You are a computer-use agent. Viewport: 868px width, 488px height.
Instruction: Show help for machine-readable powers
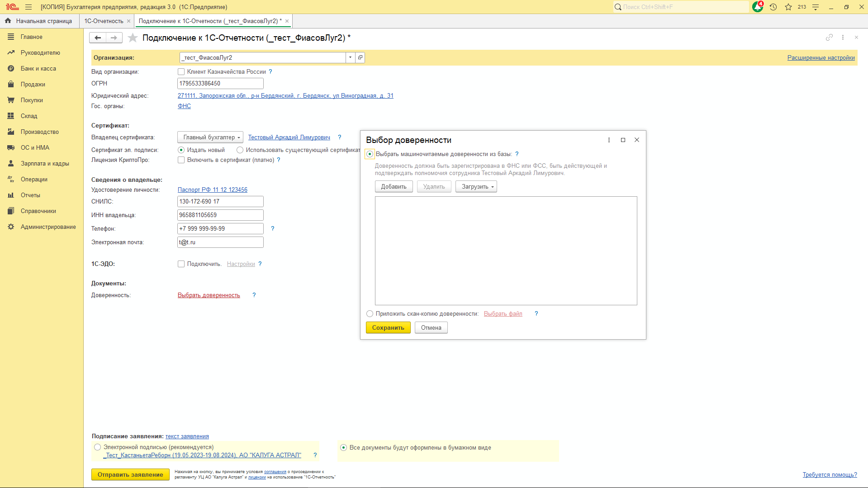(517, 154)
